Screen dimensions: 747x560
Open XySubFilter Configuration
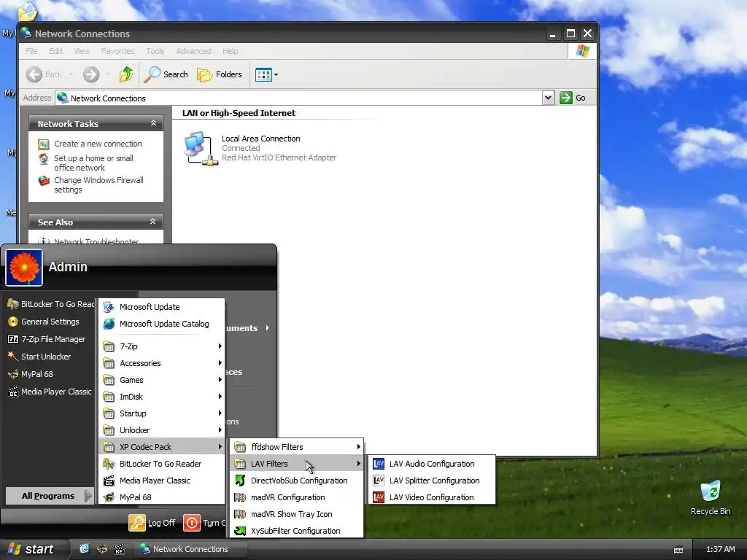pos(296,531)
